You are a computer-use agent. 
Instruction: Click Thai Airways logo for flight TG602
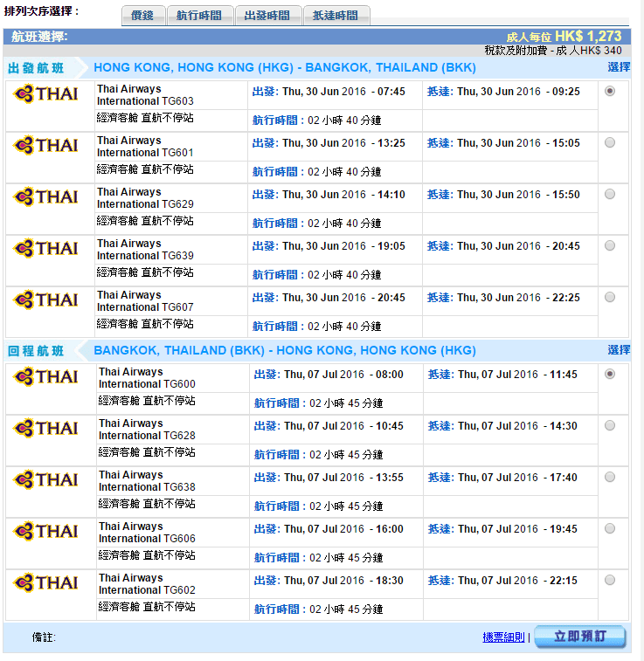tap(46, 583)
